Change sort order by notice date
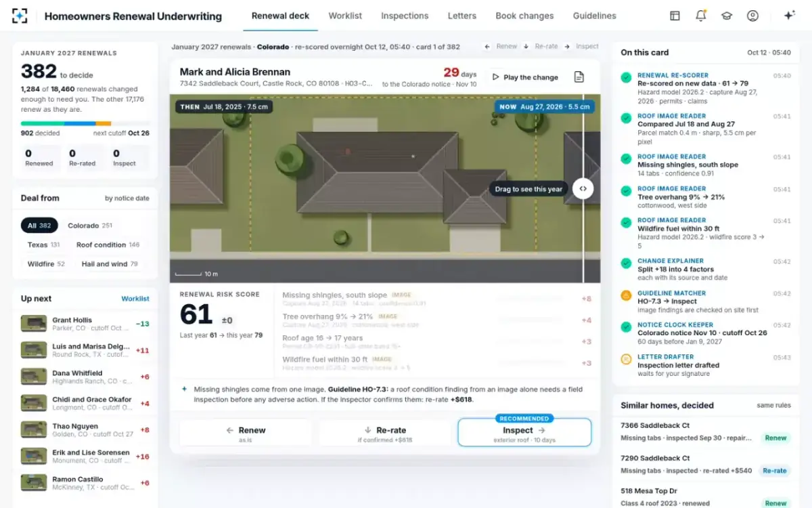 pos(127,198)
